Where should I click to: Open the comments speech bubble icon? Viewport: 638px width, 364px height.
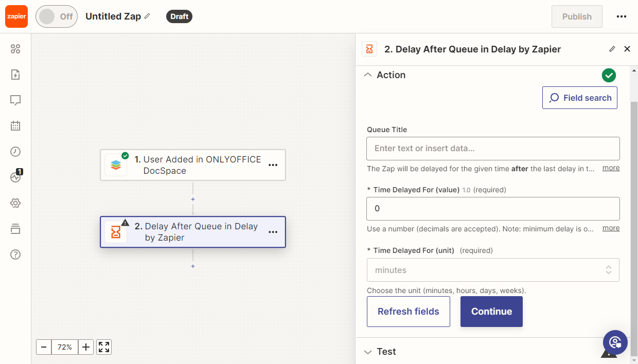(15, 100)
